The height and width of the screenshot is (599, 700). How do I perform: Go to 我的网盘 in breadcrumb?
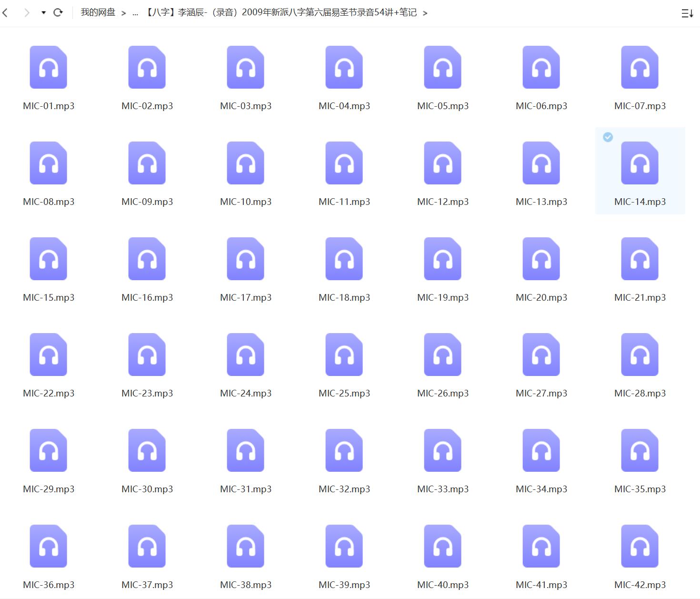pyautogui.click(x=98, y=13)
